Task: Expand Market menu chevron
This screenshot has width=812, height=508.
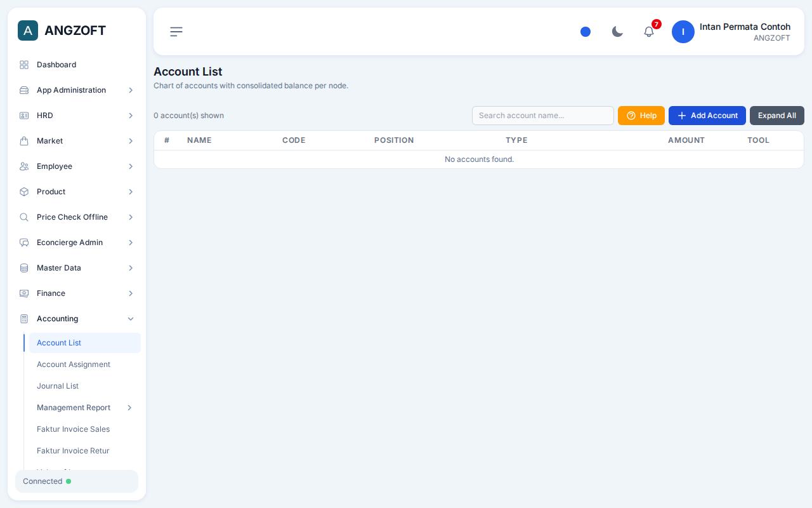Action: point(131,141)
